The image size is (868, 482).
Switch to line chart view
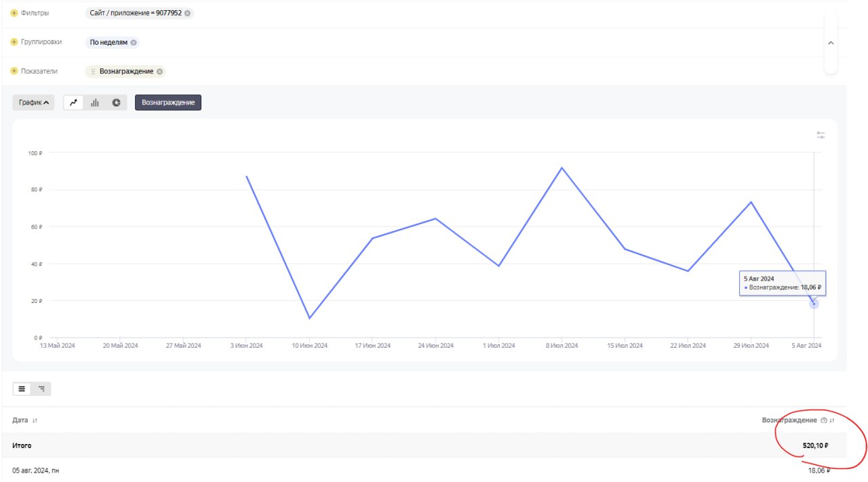coord(74,102)
